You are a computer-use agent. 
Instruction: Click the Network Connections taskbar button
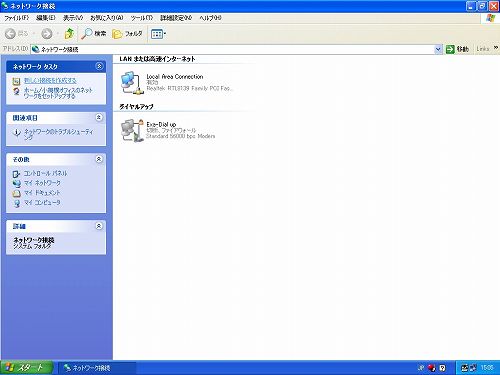[97, 368]
